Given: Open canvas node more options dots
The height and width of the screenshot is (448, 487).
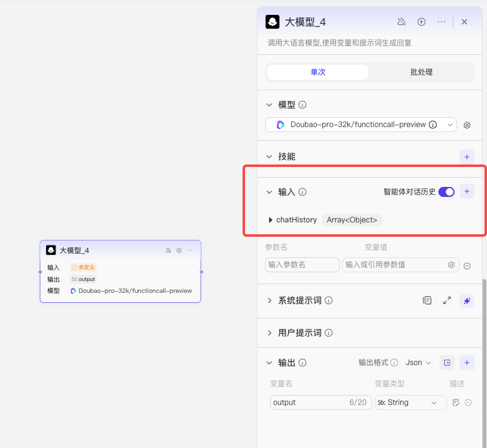Looking at the screenshot, I should point(190,250).
